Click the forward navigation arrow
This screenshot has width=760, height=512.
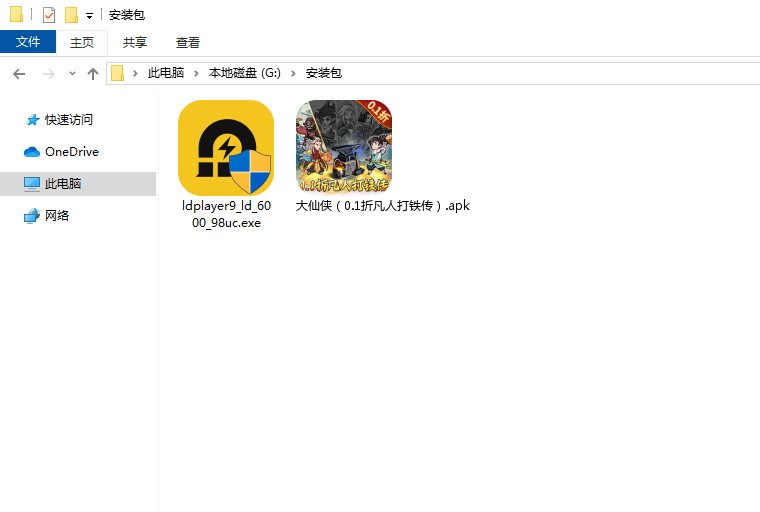(x=48, y=73)
